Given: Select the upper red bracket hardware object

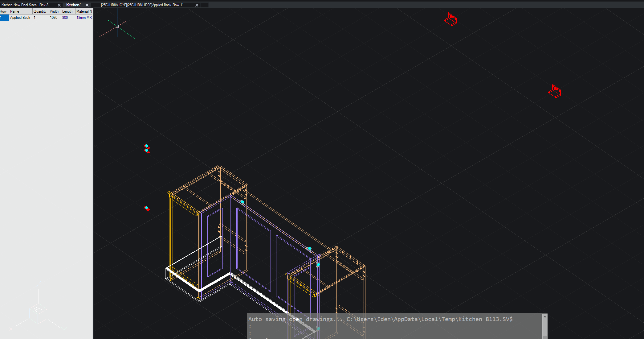Looking at the screenshot, I should (450, 20).
